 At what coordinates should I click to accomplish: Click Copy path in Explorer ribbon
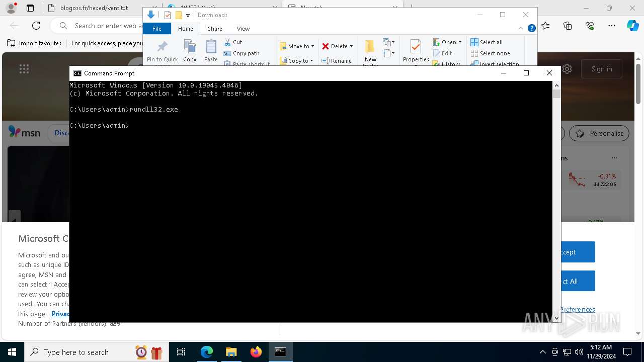(242, 53)
